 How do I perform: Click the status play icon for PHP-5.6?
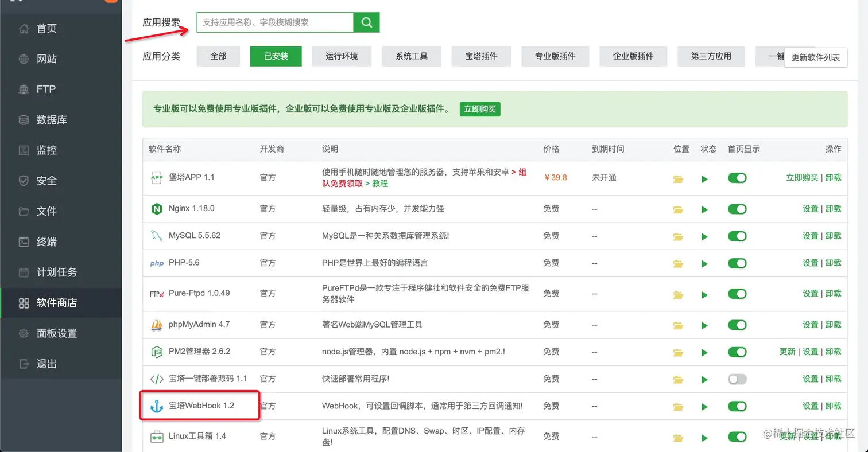point(704,263)
